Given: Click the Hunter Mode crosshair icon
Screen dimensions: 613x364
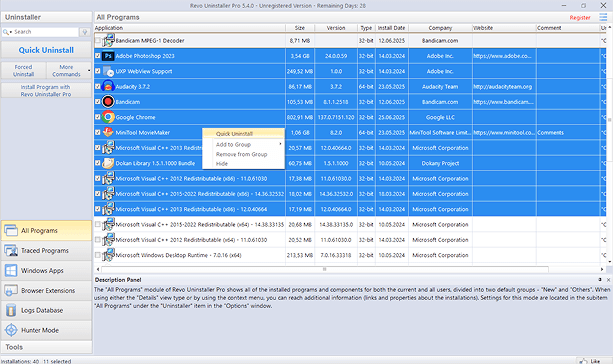Looking at the screenshot, I should (x=11, y=330).
